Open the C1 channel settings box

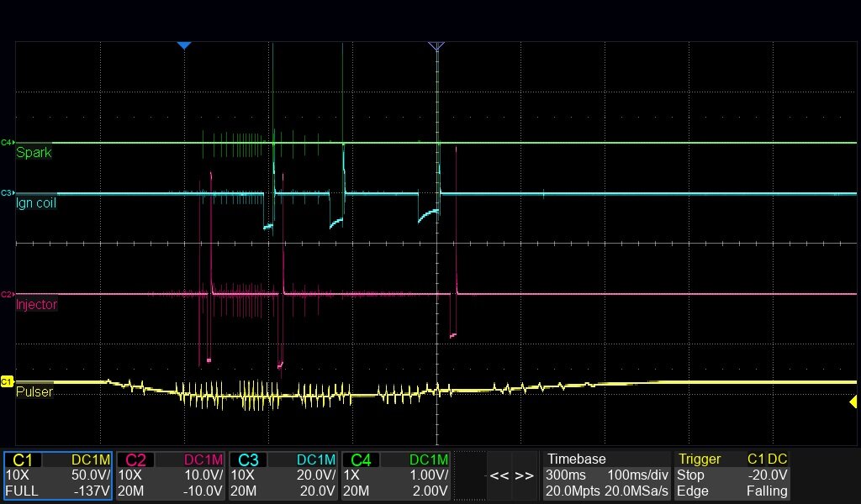tap(58, 475)
